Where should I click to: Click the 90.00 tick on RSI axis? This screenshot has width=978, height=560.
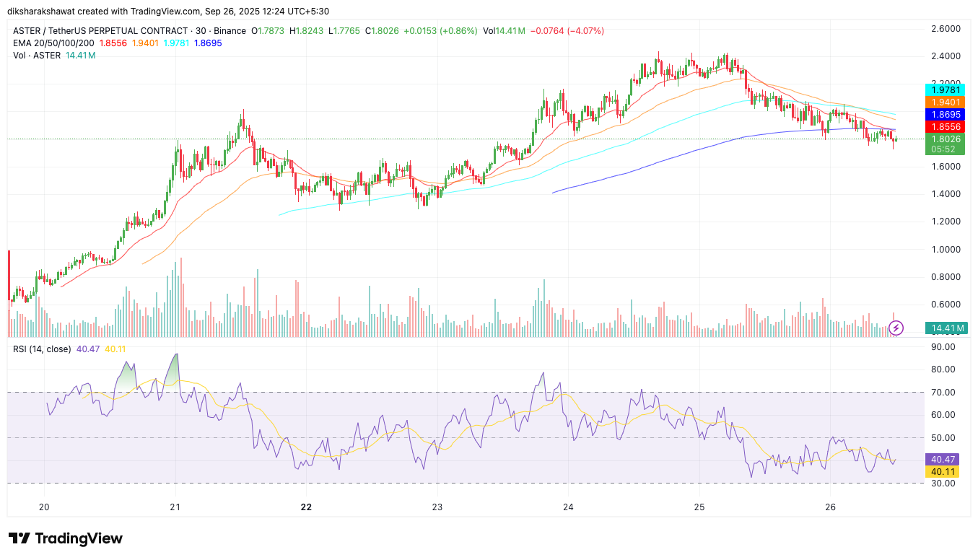point(943,347)
